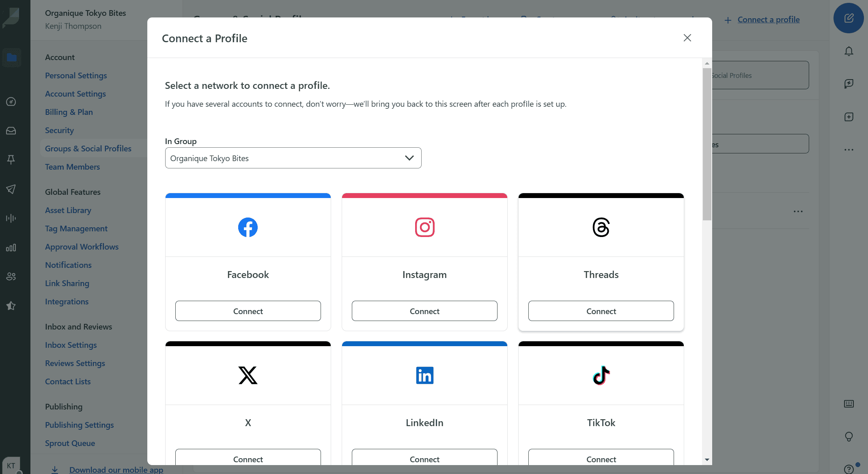Open the reports bar chart sidebar icon
Image resolution: width=868 pixels, height=474 pixels.
(11, 248)
